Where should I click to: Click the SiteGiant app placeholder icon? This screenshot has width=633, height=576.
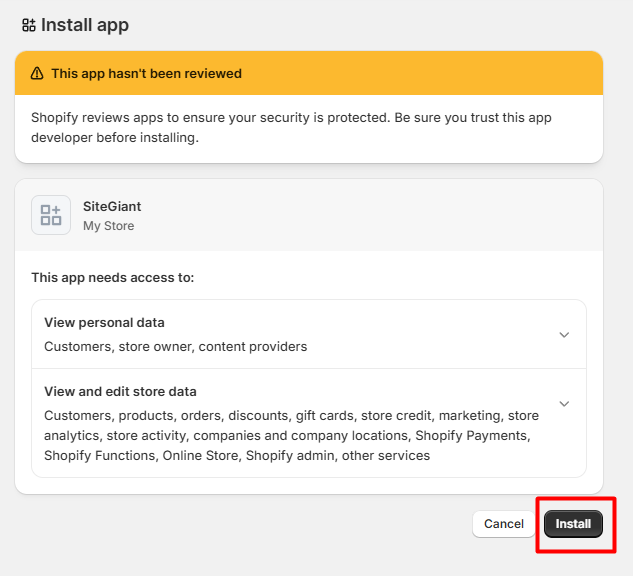click(51, 215)
